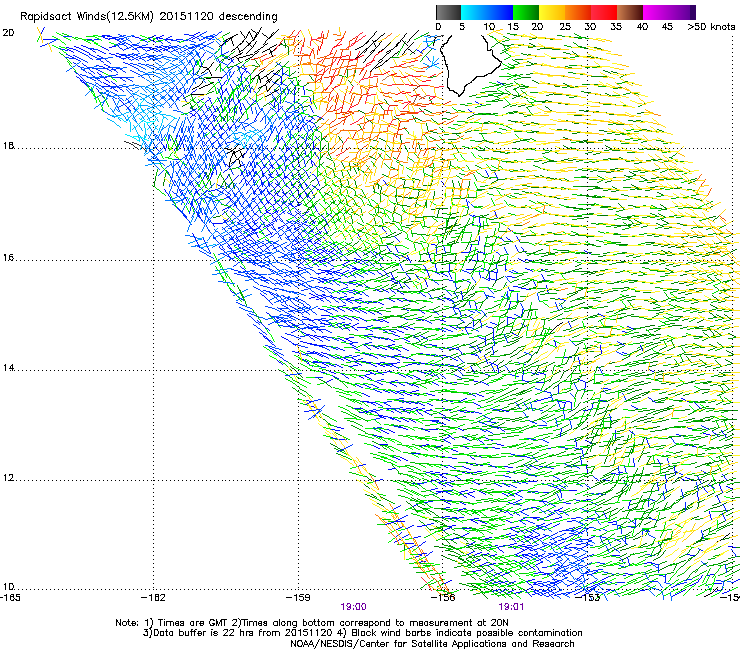Click the longitude label '-159'
The image size is (740, 650).
coord(298,598)
